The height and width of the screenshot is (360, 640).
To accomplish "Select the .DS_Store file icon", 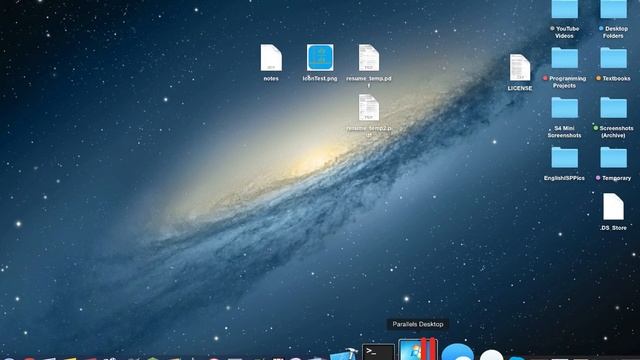I will (x=613, y=207).
